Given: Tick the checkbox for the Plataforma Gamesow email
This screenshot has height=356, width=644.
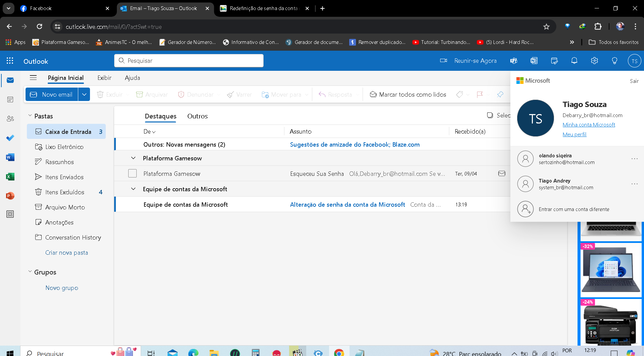Looking at the screenshot, I should (x=133, y=173).
